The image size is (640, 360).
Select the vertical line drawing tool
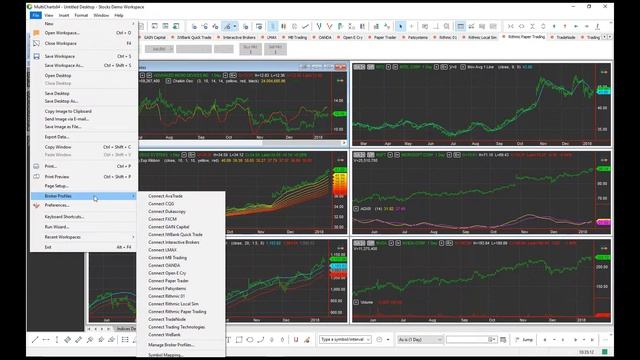[57, 340]
